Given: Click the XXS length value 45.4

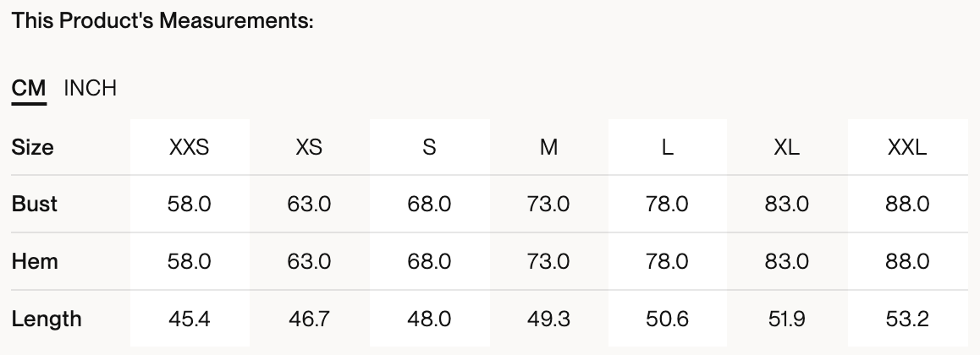Looking at the screenshot, I should click(190, 319).
